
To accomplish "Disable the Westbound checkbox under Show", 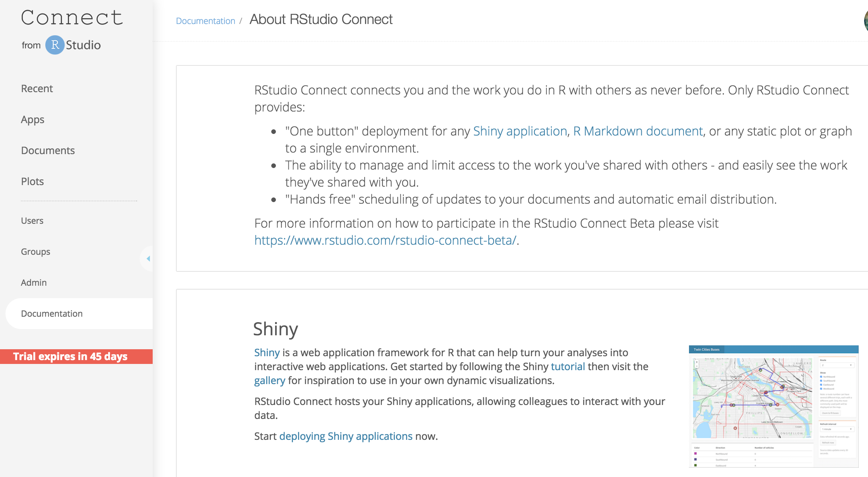I will click(x=821, y=389).
